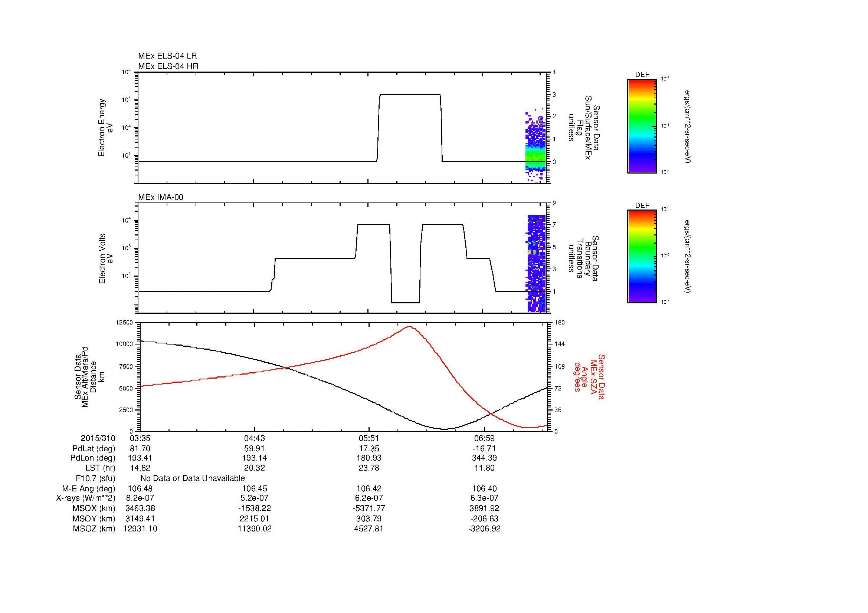Click MSOY value -206.63
The height and width of the screenshot is (613, 868).
coord(484,518)
